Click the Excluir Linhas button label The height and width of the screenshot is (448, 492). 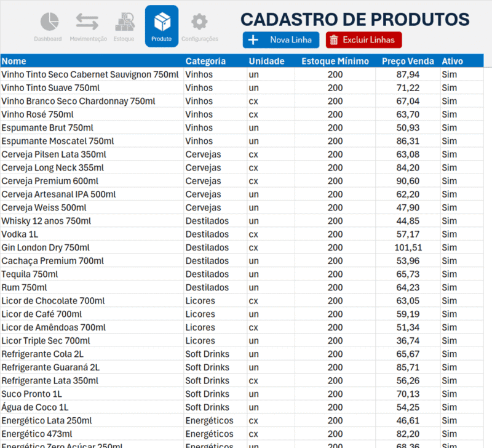[368, 40]
